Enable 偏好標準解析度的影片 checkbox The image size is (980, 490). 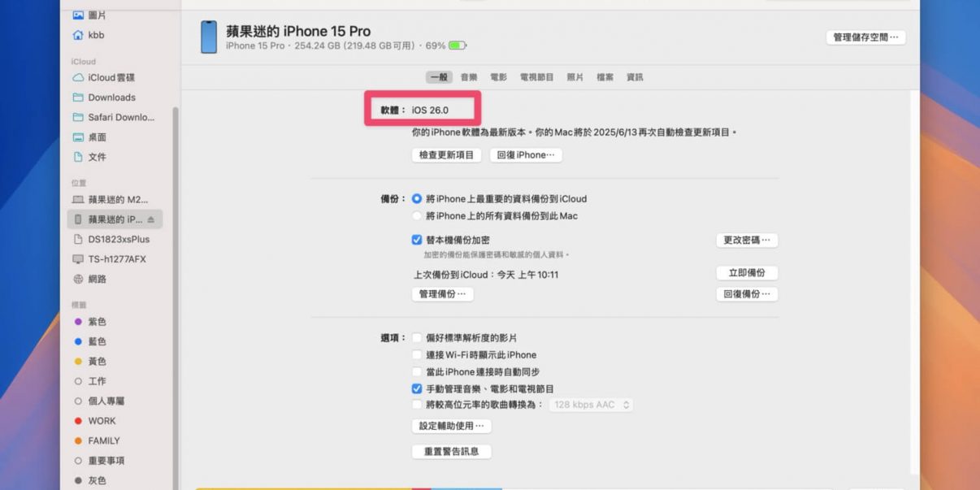[417, 337]
